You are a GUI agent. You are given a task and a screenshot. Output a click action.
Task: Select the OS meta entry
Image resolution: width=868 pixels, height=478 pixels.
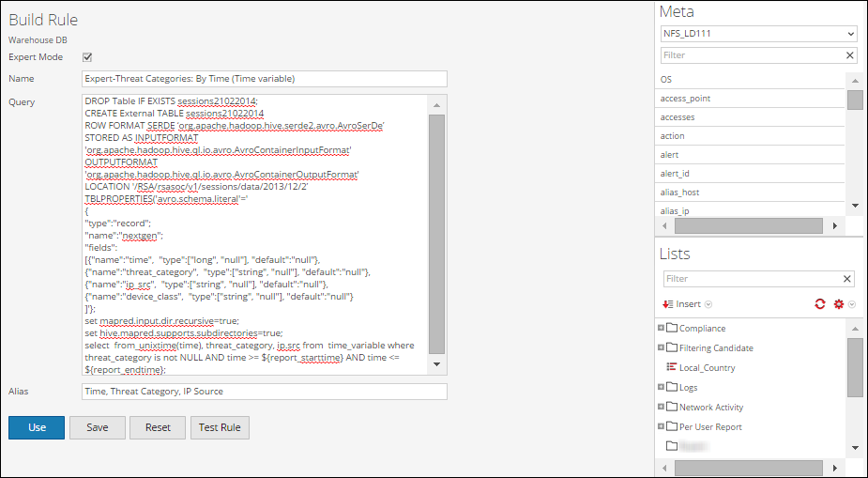(x=752, y=80)
